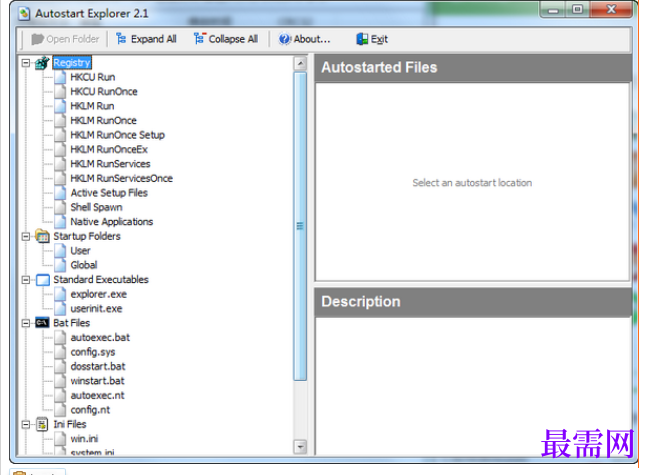653x475 pixels.
Task: Minimize the Autostart Explorer window
Action: [x=553, y=10]
